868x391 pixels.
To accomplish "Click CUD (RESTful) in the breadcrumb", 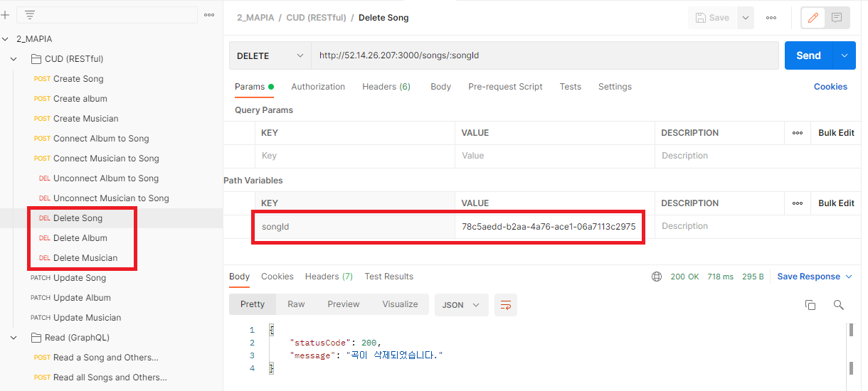I will 316,18.
